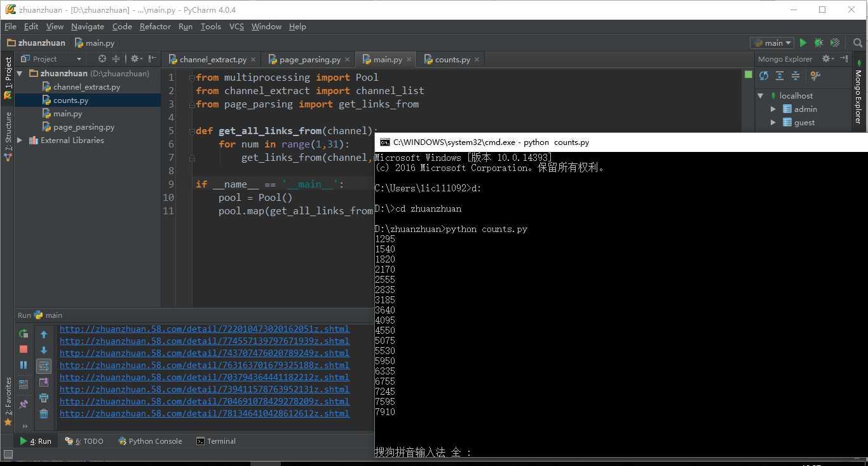Open the Terminal tool window
Image resolution: width=868 pixels, height=466 pixels.
216,441
